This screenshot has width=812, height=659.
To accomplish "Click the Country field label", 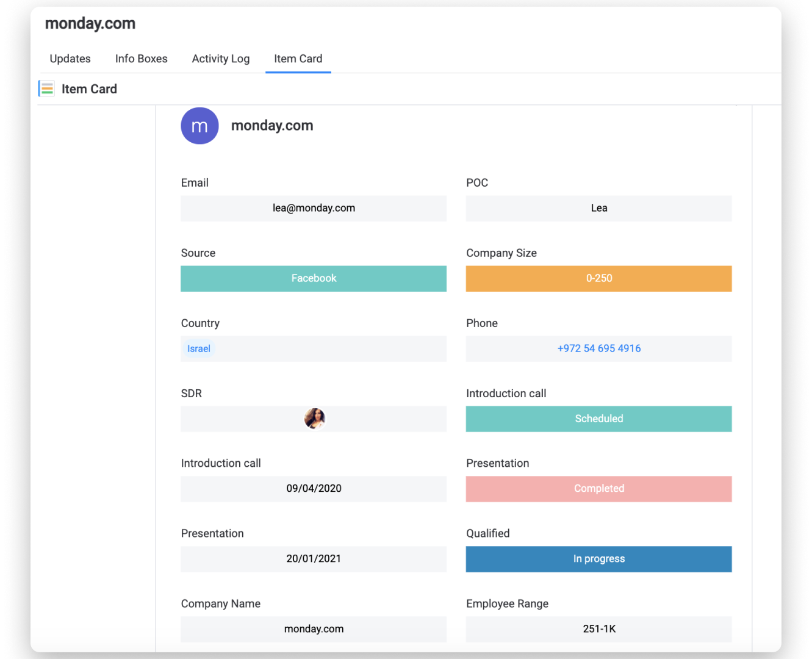I will (x=200, y=323).
